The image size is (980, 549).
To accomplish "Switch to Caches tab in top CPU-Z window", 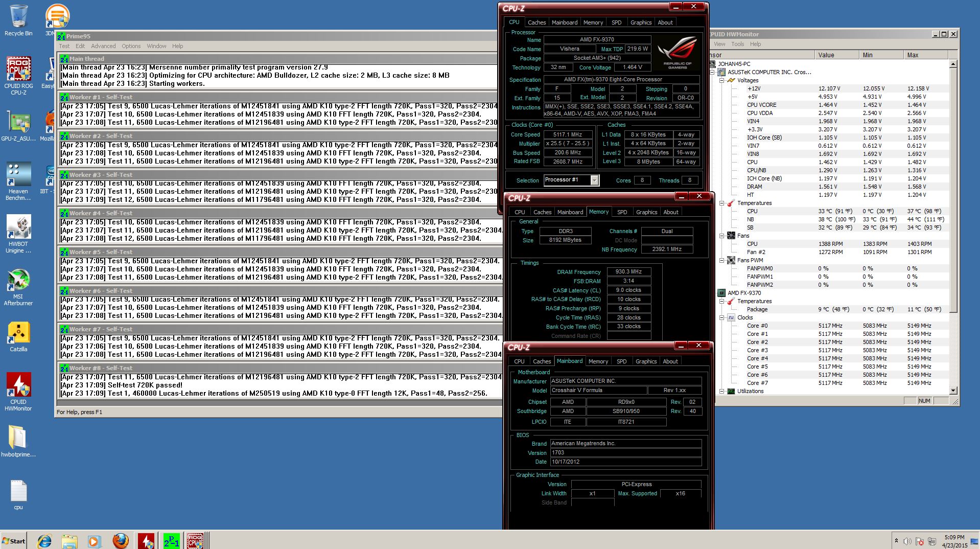I will [536, 22].
